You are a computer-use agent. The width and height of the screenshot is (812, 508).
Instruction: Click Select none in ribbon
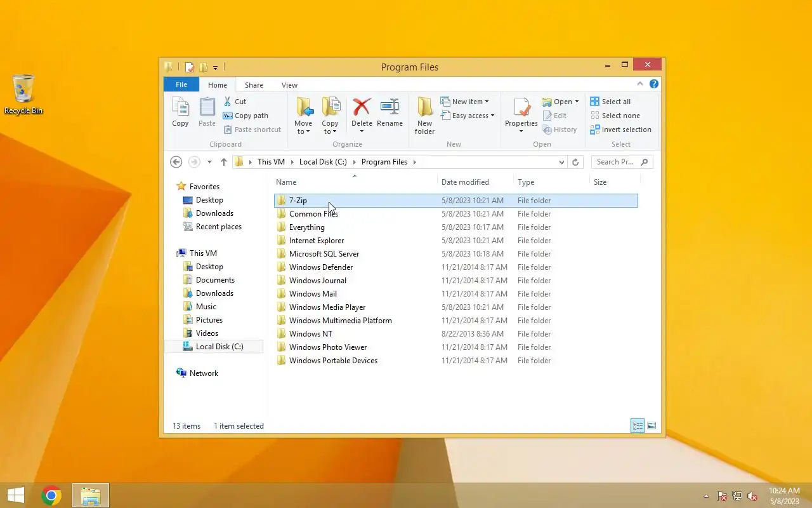point(615,116)
